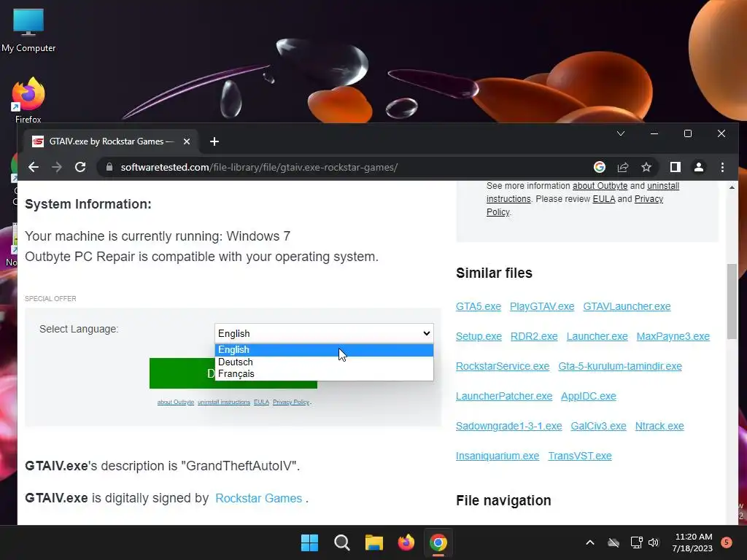Screen dimensions: 747x560
Task: Expand the tab search chevron
Action: coord(620,133)
